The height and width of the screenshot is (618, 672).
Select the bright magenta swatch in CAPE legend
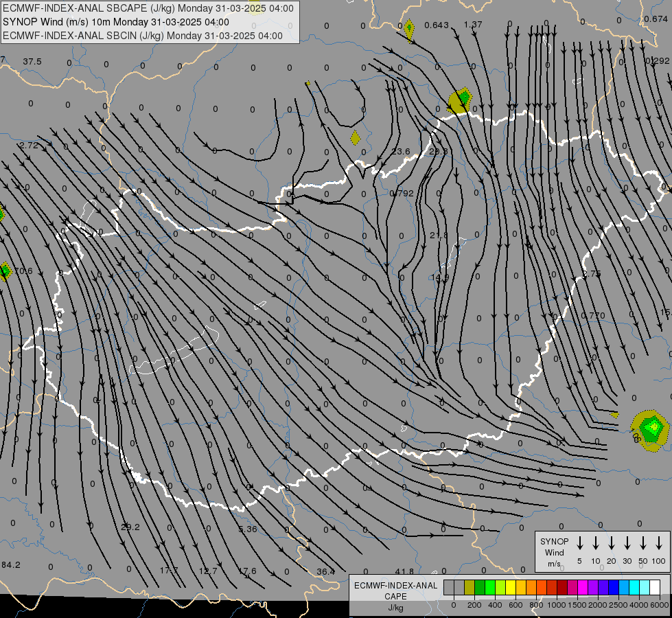(583, 588)
